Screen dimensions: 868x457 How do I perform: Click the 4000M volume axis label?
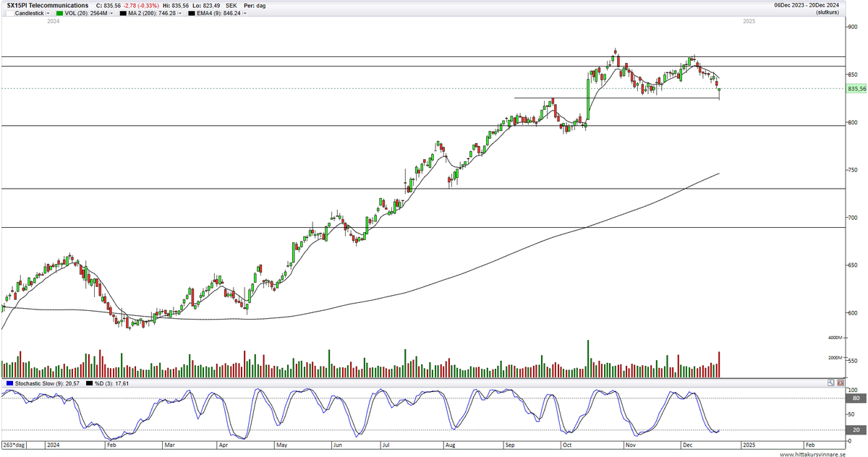837,338
